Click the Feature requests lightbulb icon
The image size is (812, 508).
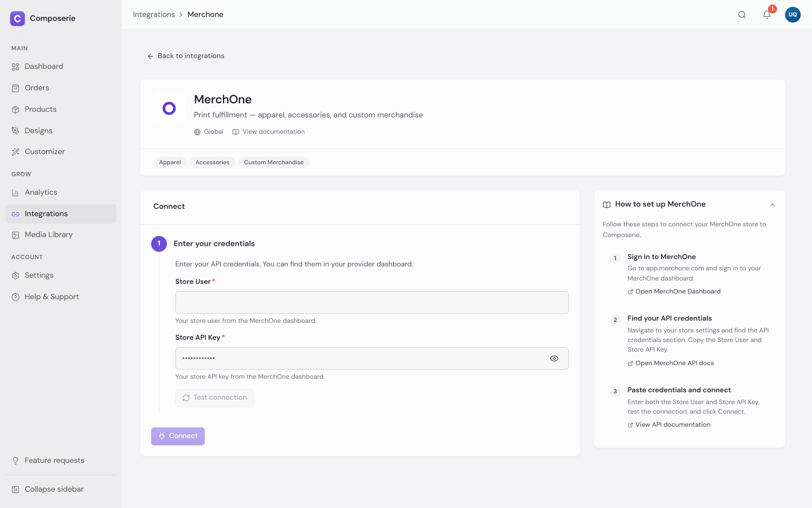(x=16, y=461)
